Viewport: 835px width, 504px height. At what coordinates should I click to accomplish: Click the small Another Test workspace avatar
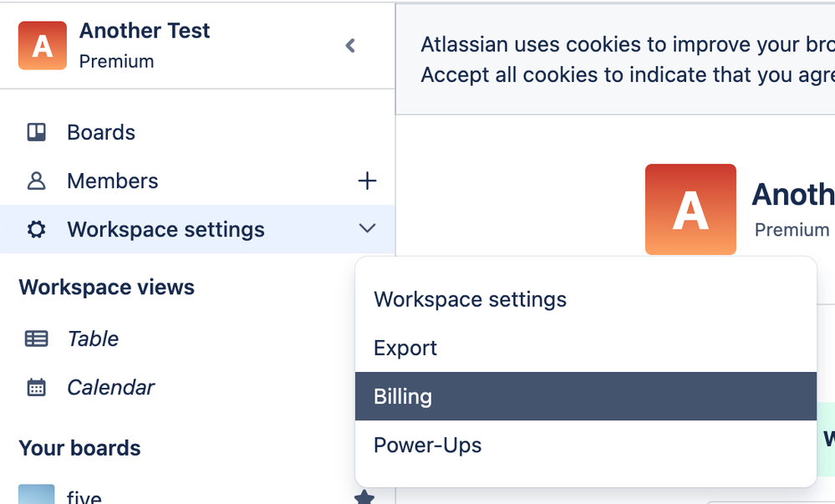[x=43, y=46]
